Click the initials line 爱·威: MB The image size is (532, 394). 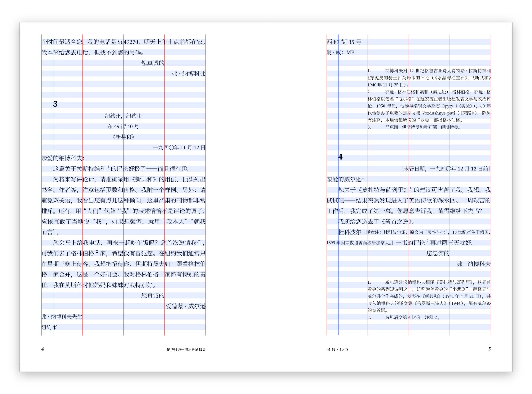click(x=340, y=52)
